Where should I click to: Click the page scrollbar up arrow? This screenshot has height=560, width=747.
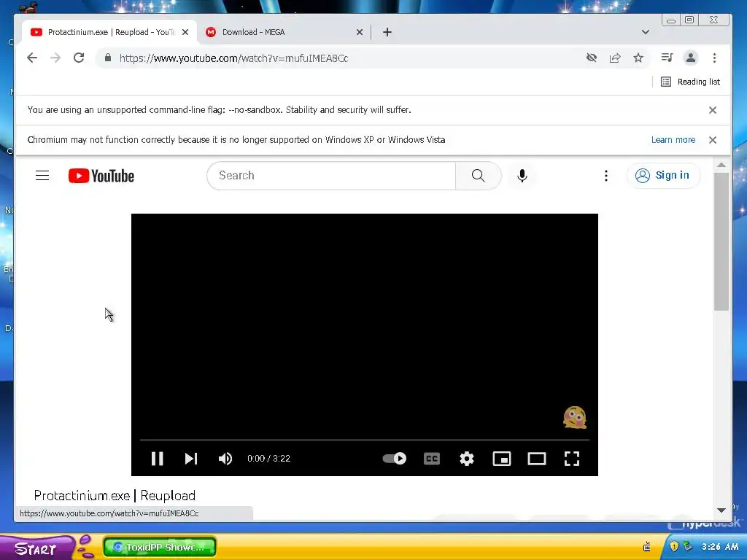pyautogui.click(x=721, y=166)
